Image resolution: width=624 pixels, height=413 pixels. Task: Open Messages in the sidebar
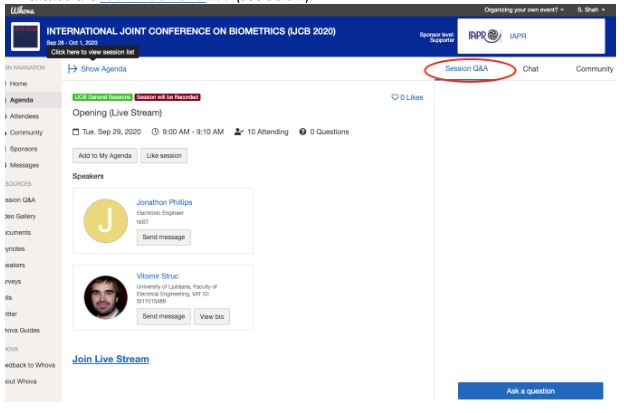pos(24,165)
